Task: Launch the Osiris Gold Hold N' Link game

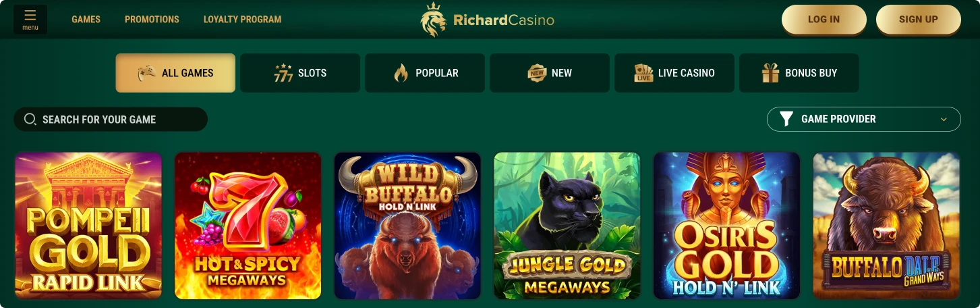Action: coord(726,226)
